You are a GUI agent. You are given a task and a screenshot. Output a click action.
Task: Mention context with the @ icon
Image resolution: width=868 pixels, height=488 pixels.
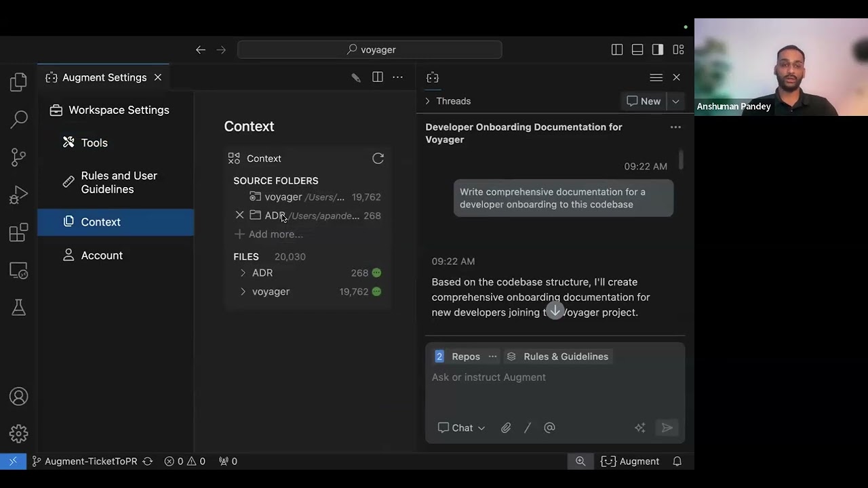(549, 428)
